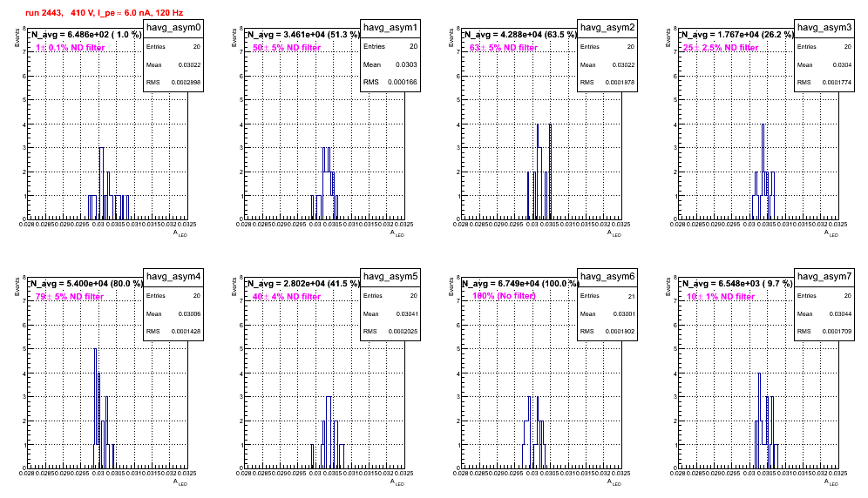Click the 63± 5% ND filter annotation
The image size is (868, 498).
click(504, 48)
